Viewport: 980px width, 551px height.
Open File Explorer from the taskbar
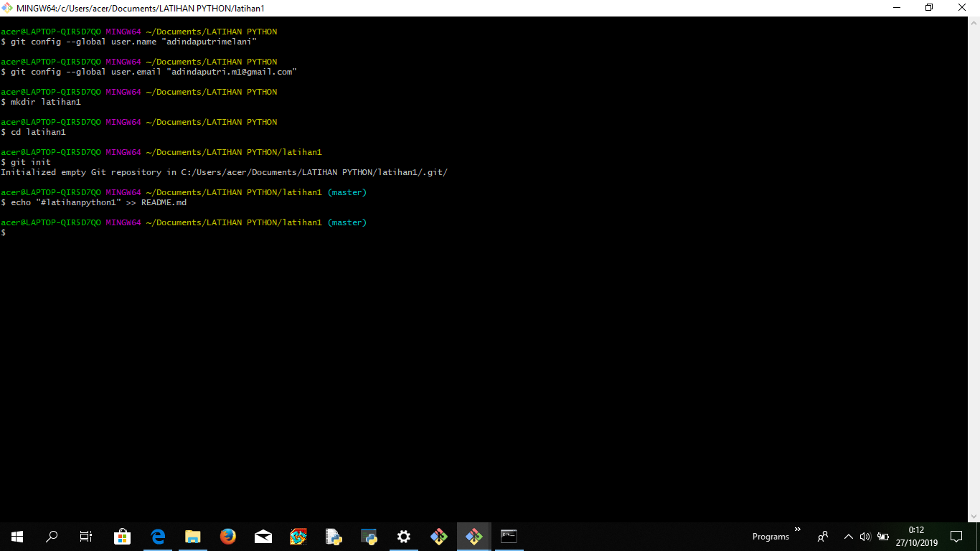pos(192,536)
